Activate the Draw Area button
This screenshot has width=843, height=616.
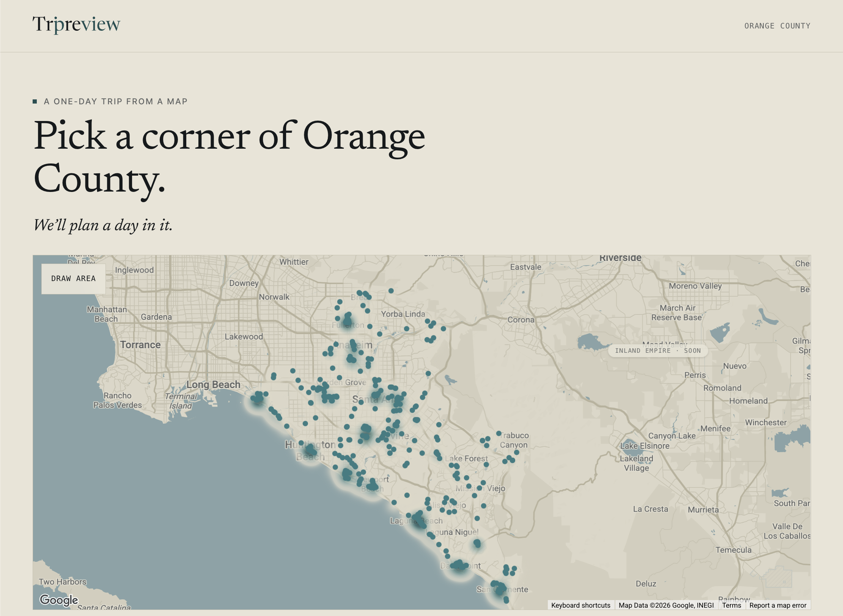74,278
